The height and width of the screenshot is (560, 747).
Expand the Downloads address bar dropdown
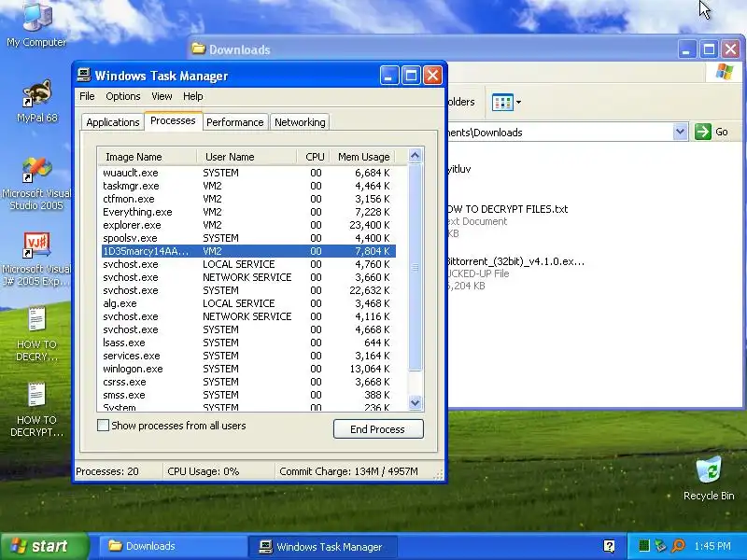tap(681, 132)
